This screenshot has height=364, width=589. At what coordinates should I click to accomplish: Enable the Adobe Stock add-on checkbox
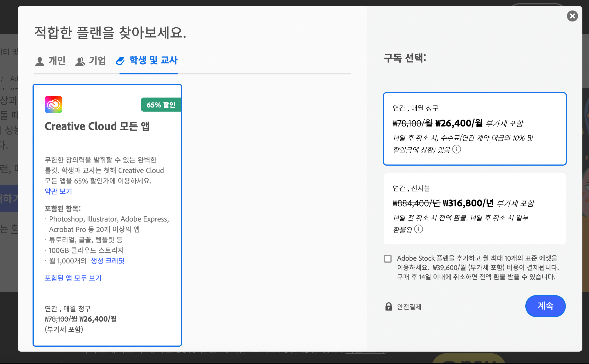point(388,258)
